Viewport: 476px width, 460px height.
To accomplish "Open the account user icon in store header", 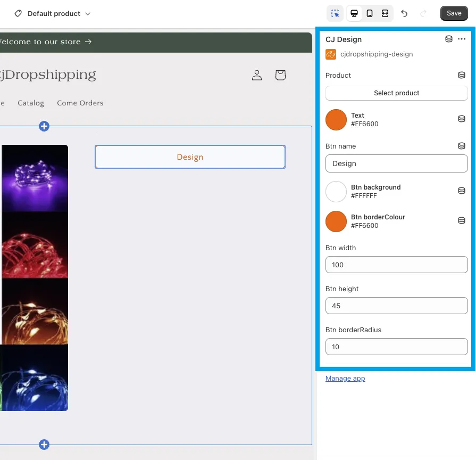I will 257,75.
